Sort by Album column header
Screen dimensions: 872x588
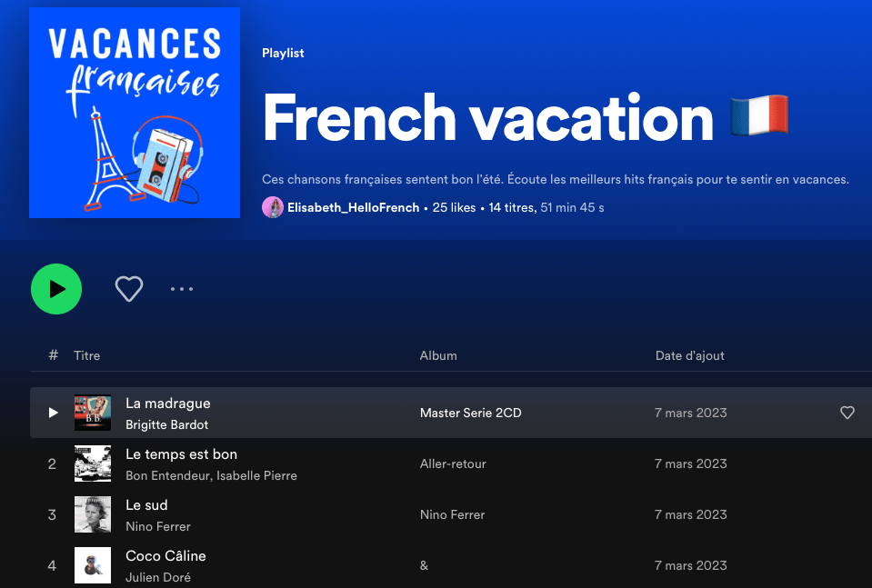(x=438, y=355)
